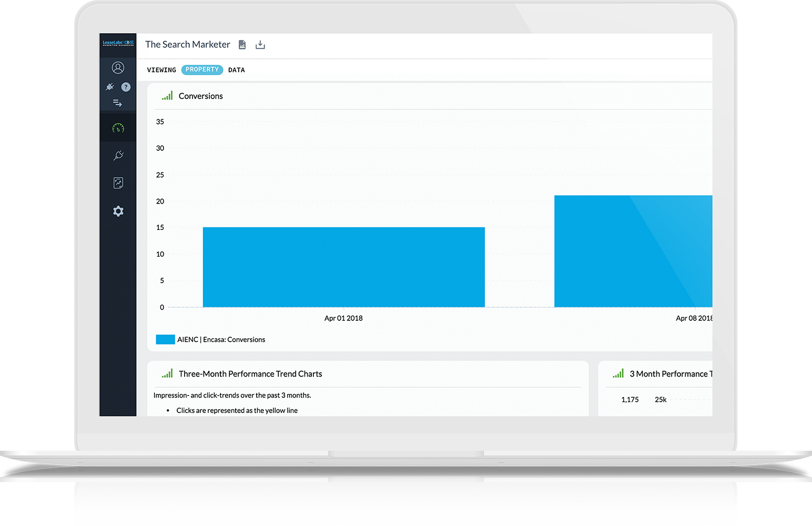
Task: Expand sidebar with lines-arrow icon
Action: (x=117, y=103)
